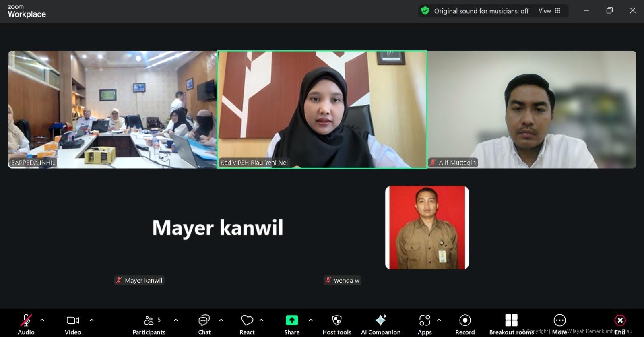The image size is (644, 337).
Task: Expand the arrow beside Participants
Action: pos(175,320)
